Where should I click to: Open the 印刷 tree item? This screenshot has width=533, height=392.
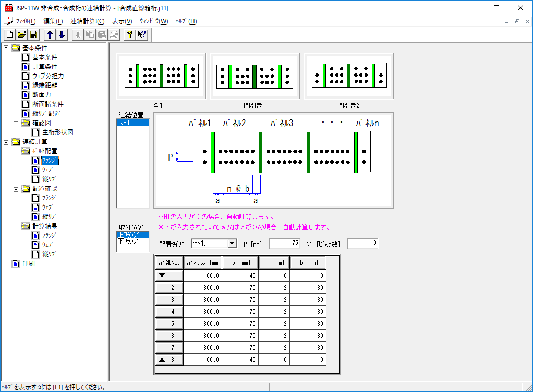(29, 264)
